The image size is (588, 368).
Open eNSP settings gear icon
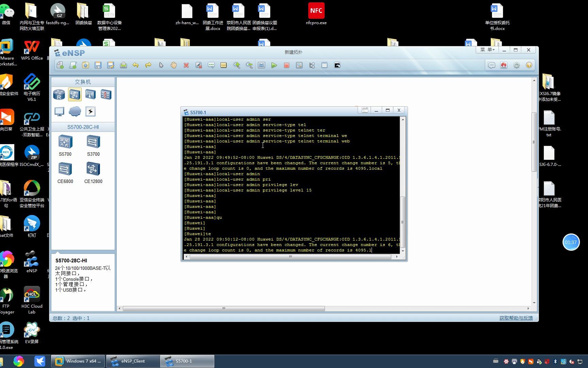click(517, 65)
